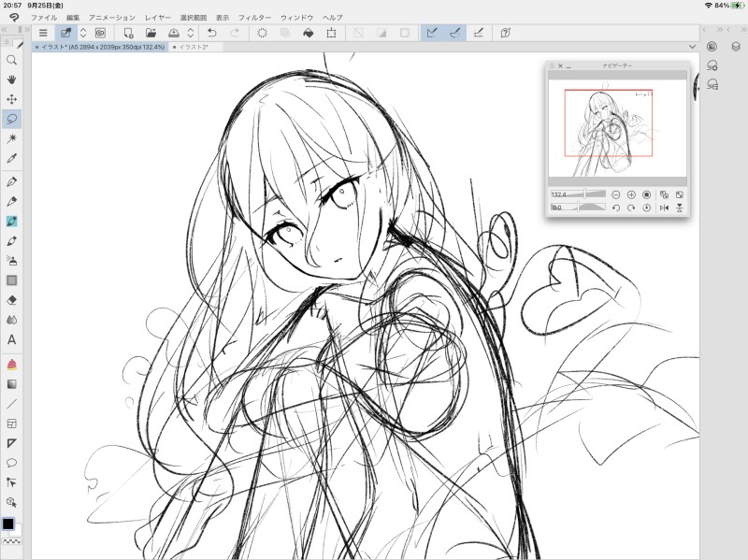Image resolution: width=748 pixels, height=560 pixels.
Task: Click the Open file folder icon
Action: point(151,33)
